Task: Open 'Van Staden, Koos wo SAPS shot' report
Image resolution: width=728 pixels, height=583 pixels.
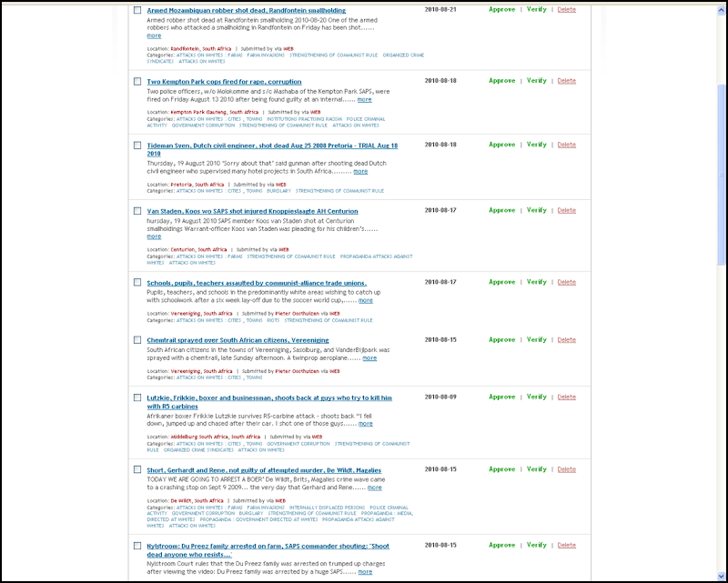Action: pos(252,211)
